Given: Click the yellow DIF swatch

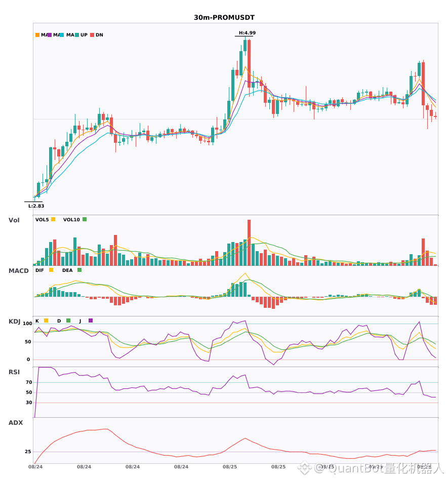Looking at the screenshot, I should coord(51,270).
